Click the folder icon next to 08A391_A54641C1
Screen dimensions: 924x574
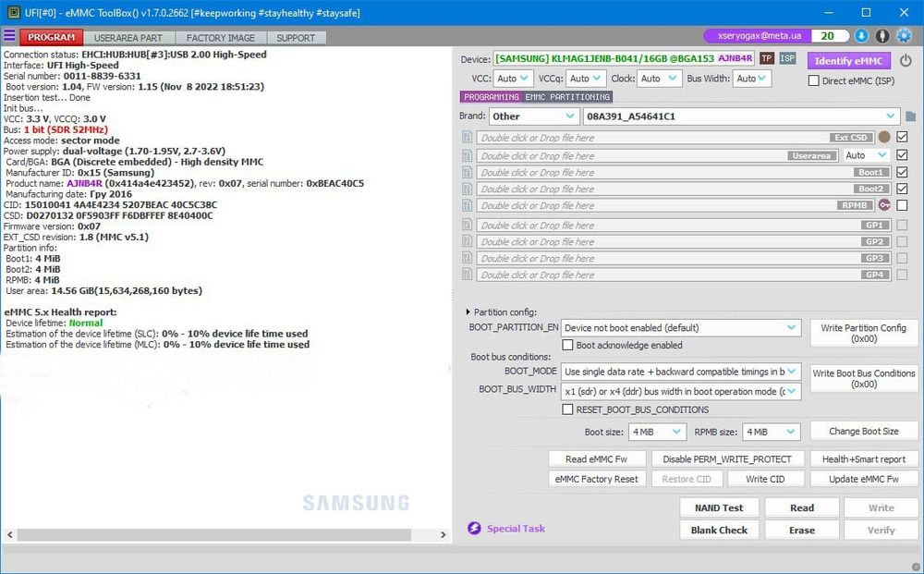point(910,116)
